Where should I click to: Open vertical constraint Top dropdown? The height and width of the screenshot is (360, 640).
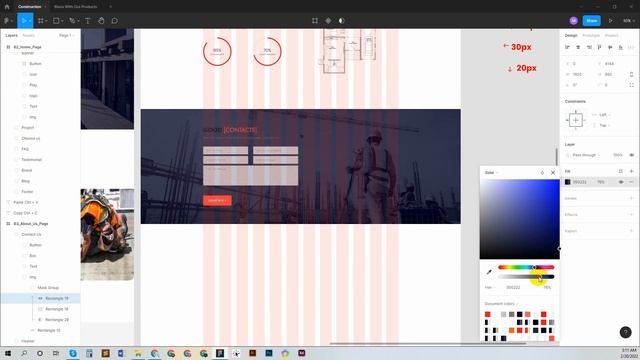604,125
